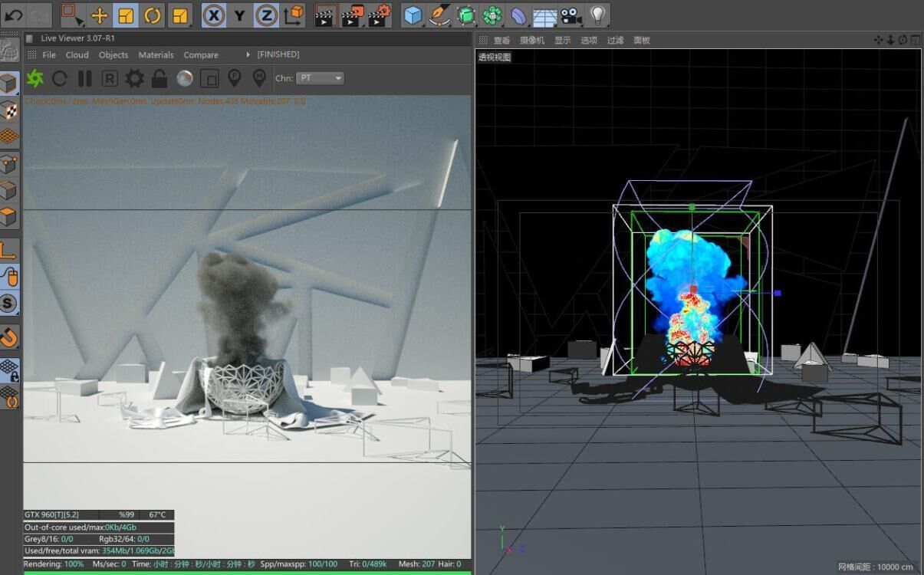Viewport: 924px width, 575px height.
Task: Enable the magnet snap tool
Action: [x=9, y=337]
